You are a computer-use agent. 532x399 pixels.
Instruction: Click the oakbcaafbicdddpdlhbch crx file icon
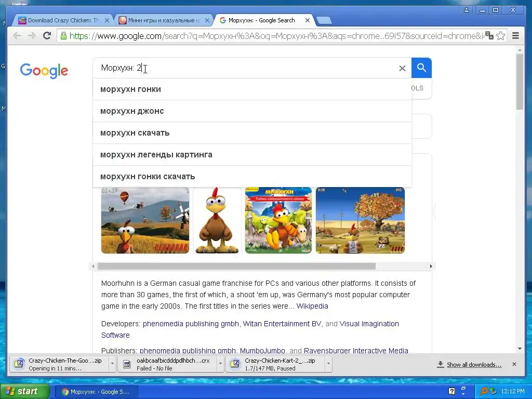[127, 364]
